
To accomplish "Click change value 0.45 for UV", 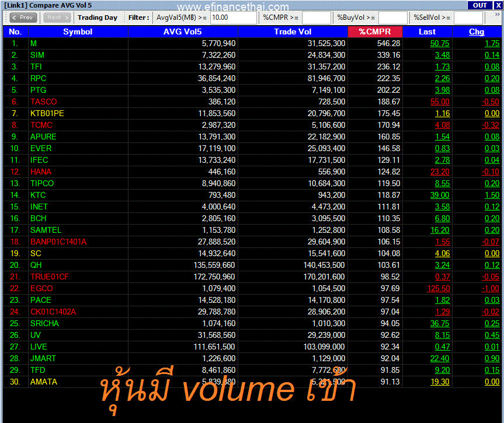I will coord(492,335).
